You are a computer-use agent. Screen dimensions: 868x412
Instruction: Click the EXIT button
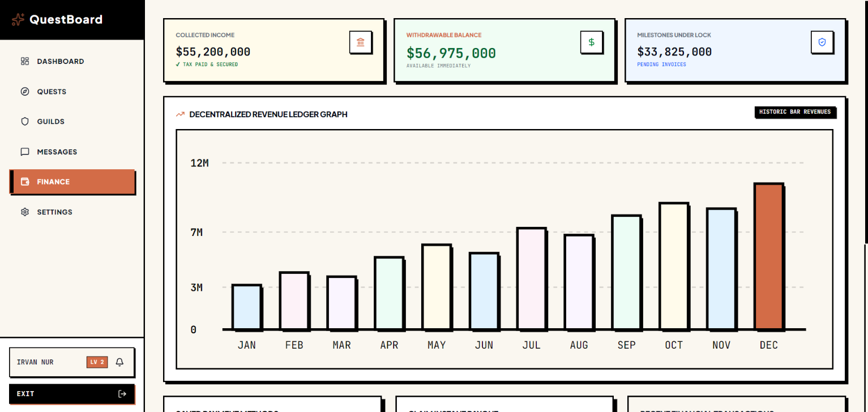coord(72,394)
